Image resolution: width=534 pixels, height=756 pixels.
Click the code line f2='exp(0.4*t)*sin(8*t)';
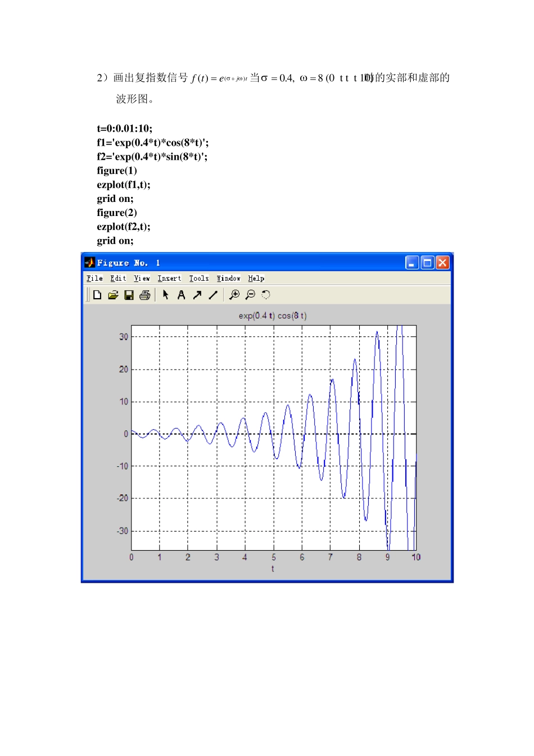(x=152, y=156)
